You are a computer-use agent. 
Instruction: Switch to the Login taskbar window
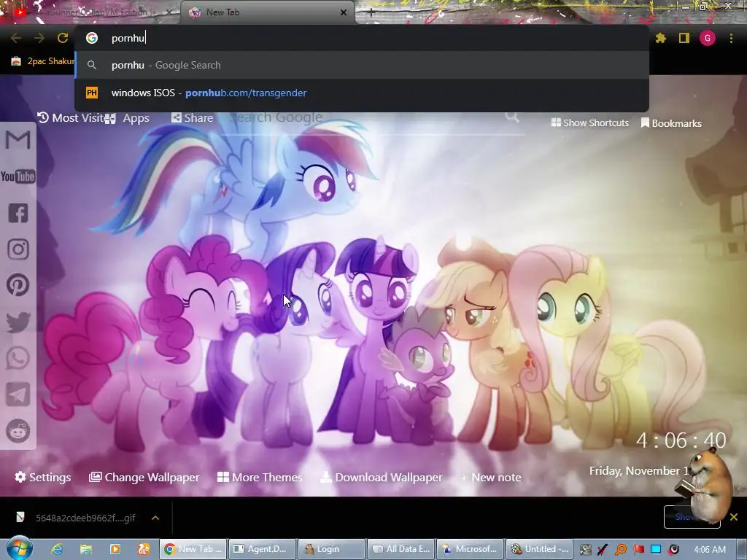[x=332, y=549]
